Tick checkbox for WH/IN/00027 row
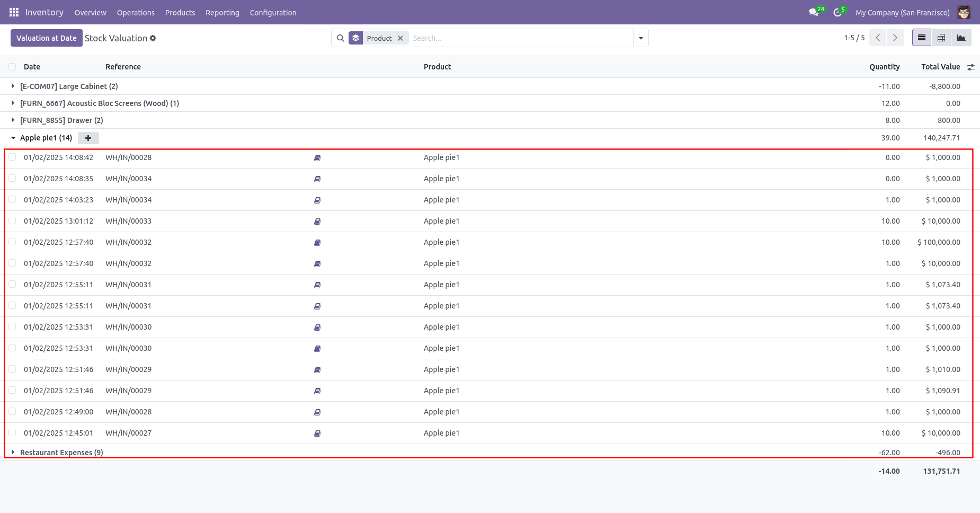Viewport: 980px width, 513px height. [x=12, y=432]
